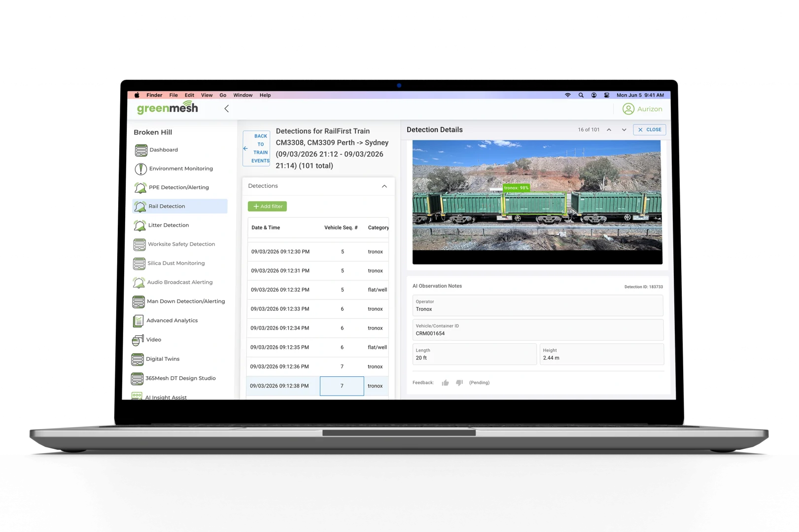Select the row 09/03/2026 09:12:36 PM

[x=317, y=366]
